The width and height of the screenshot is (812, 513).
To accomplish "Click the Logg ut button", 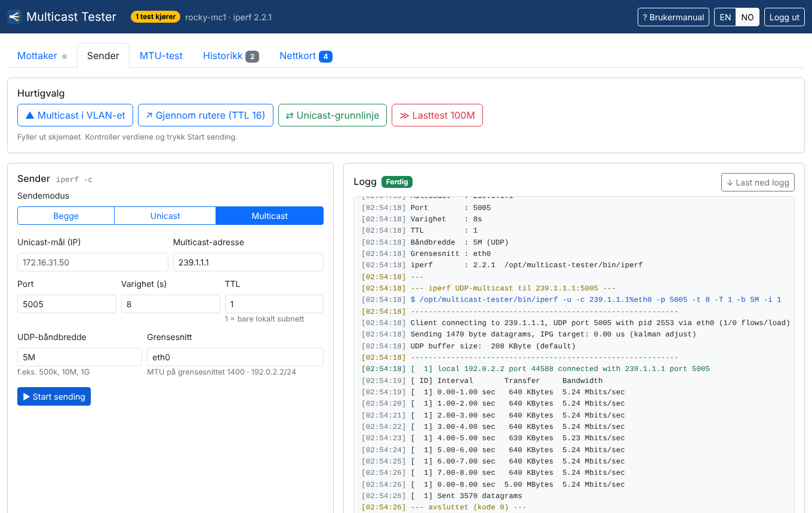I will click(x=785, y=17).
